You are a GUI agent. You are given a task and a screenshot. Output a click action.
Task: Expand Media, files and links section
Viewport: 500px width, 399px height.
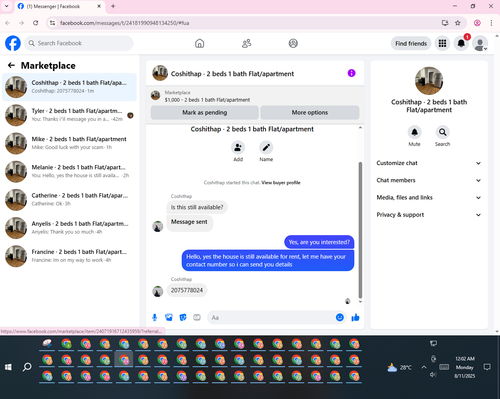(x=429, y=198)
